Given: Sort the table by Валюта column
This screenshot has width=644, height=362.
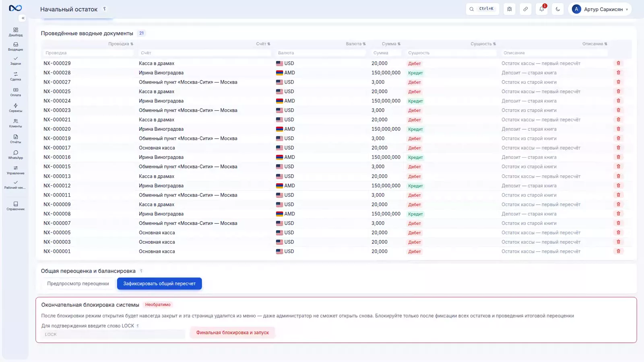Looking at the screenshot, I should click(356, 44).
